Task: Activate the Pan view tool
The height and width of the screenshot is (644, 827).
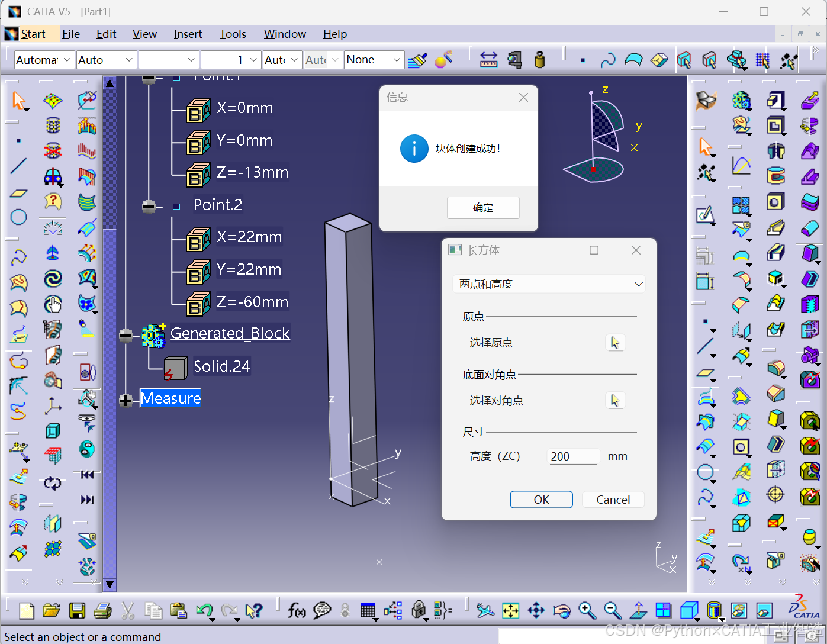Action: (536, 610)
